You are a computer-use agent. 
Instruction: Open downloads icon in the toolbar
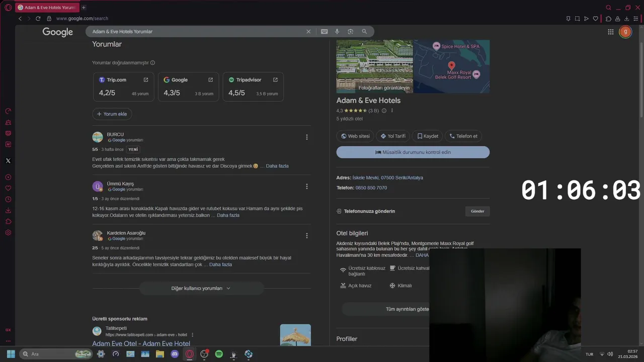(x=626, y=19)
